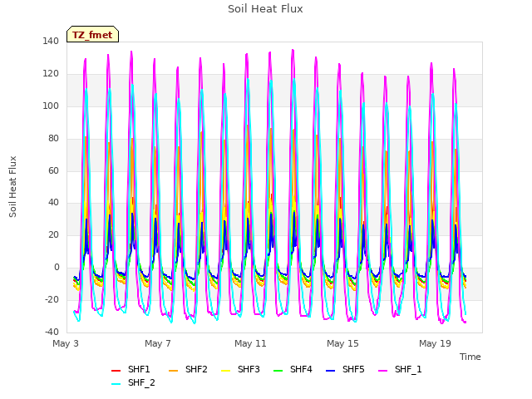Click the SHF2 legend label
The image size is (532, 399).
(196, 369)
